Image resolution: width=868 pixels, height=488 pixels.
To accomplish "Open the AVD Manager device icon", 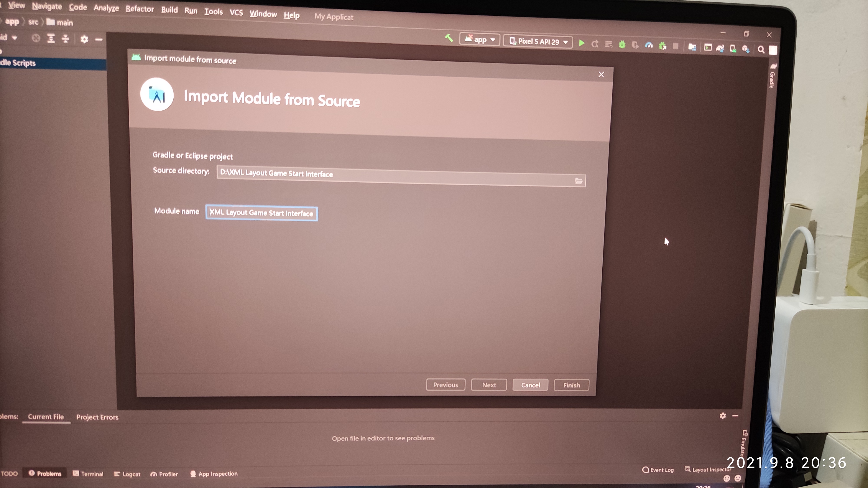I will [x=733, y=49].
